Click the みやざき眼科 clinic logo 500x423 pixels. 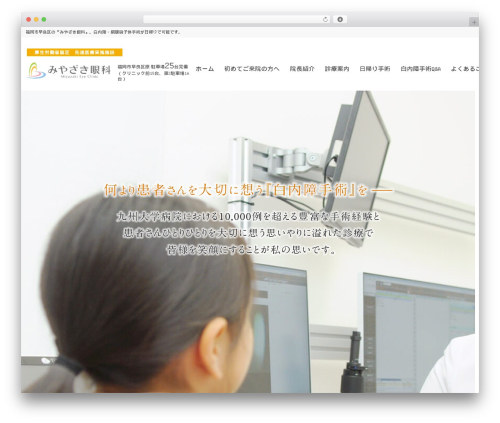[69, 71]
